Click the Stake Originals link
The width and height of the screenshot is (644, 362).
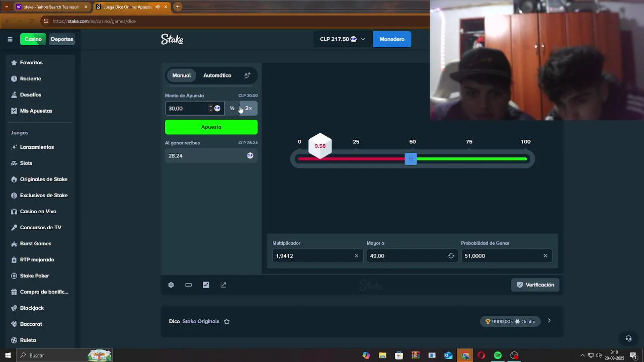201,322
